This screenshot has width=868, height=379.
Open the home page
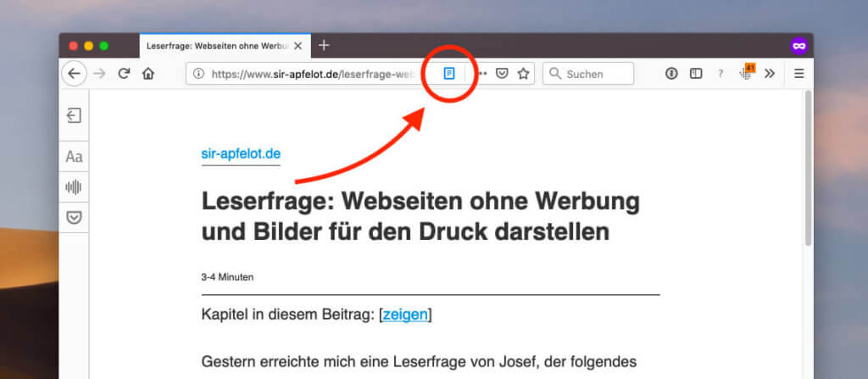click(148, 74)
